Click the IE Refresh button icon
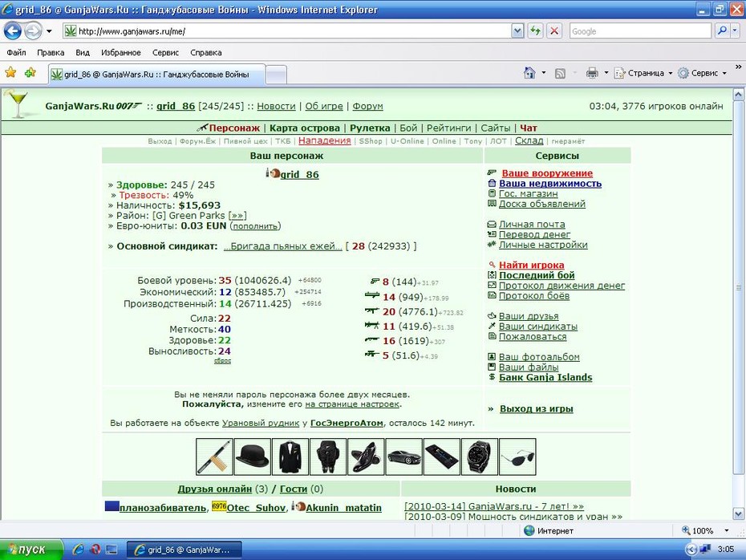 tap(535, 31)
